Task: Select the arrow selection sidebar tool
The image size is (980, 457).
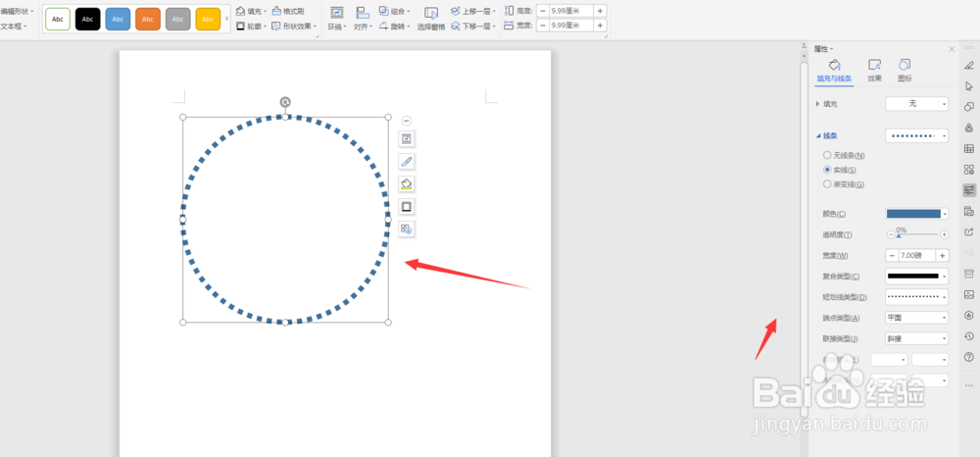Action: coord(969,85)
